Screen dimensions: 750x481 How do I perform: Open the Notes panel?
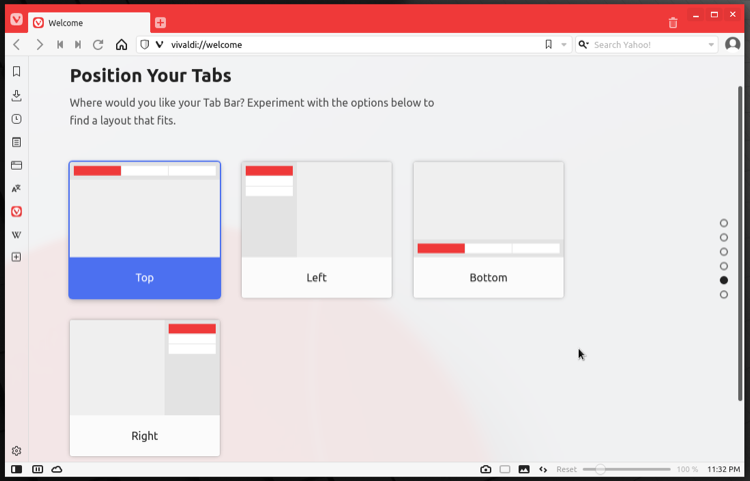click(x=16, y=142)
